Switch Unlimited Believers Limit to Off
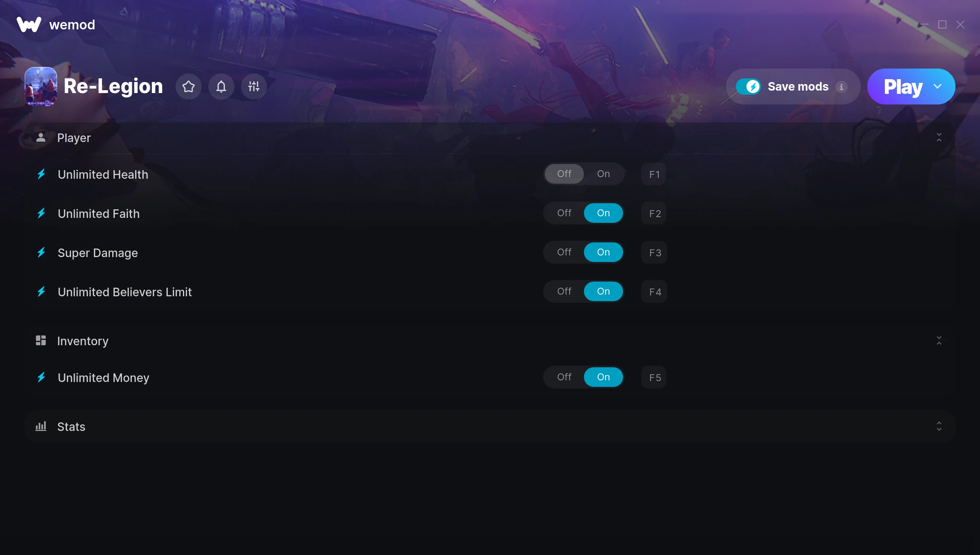Image resolution: width=980 pixels, height=555 pixels. click(x=564, y=291)
